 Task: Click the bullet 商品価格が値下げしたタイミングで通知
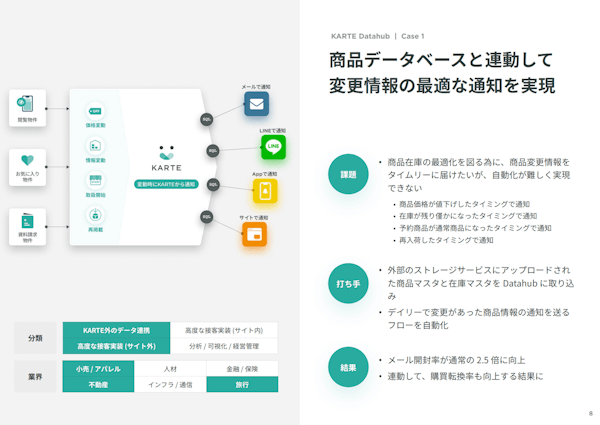click(x=464, y=204)
